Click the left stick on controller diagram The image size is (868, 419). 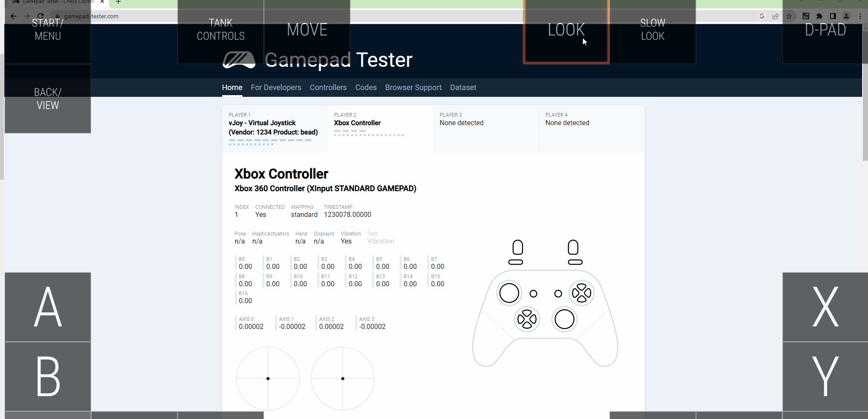coord(509,293)
